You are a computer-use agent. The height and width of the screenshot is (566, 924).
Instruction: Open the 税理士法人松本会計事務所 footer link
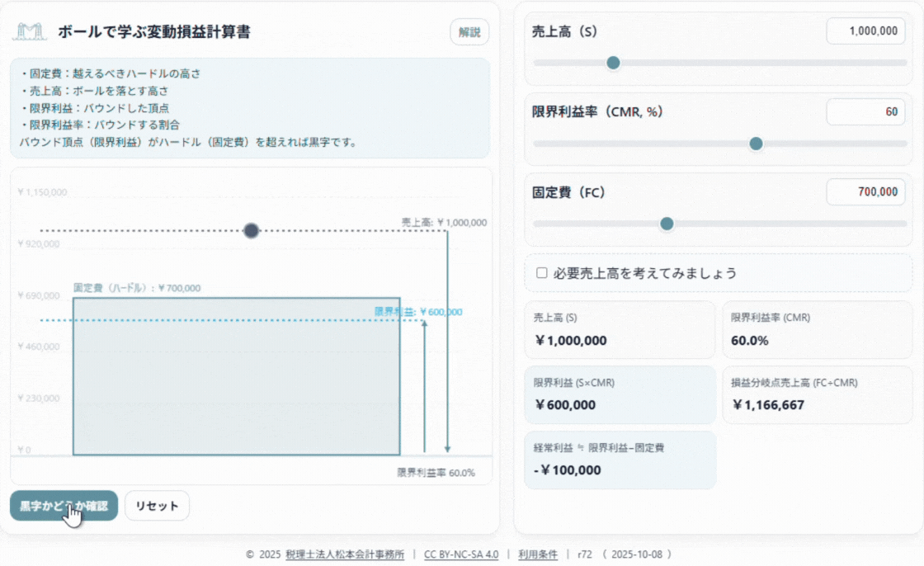click(345, 554)
